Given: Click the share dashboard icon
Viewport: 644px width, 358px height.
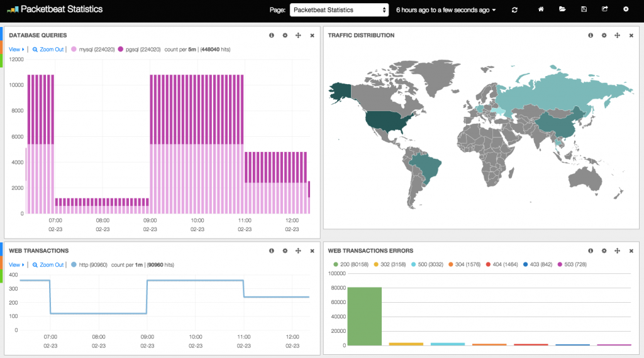Looking at the screenshot, I should [604, 9].
